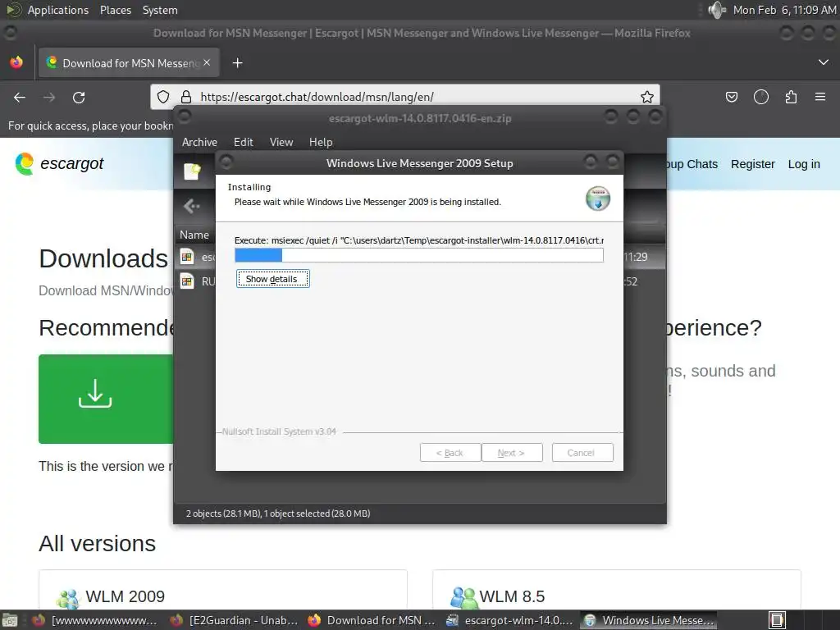Click the WLM 8.5 heading
Screen dimensions: 840x630
click(x=512, y=596)
